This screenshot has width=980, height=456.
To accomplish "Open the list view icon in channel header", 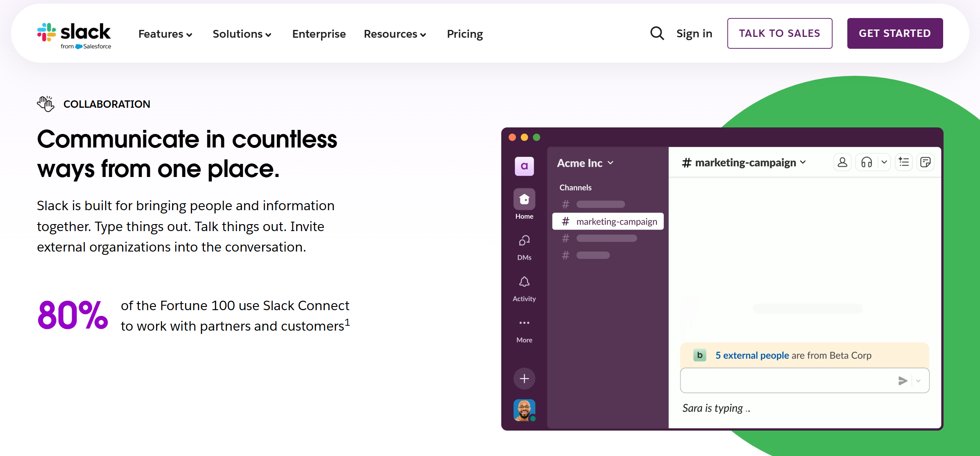I will click(904, 163).
